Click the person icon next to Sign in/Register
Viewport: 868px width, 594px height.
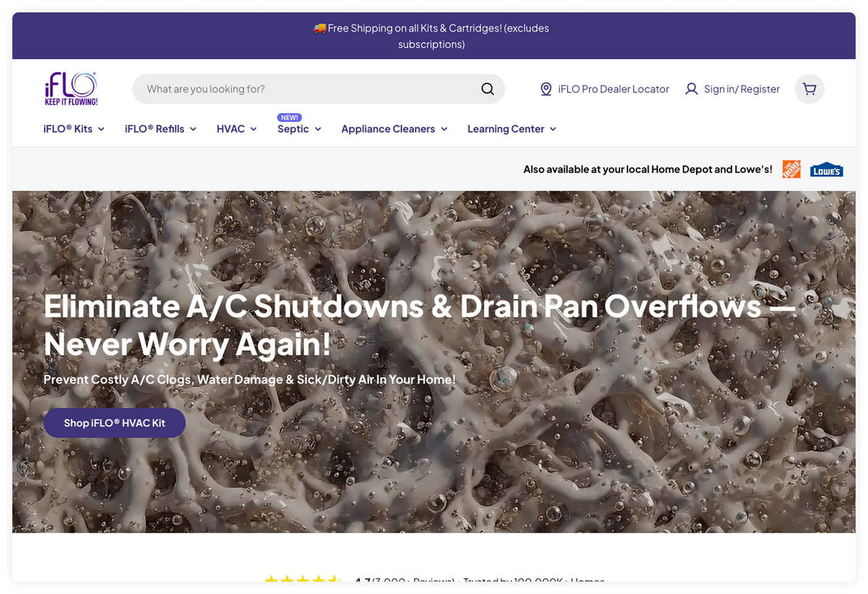691,88
